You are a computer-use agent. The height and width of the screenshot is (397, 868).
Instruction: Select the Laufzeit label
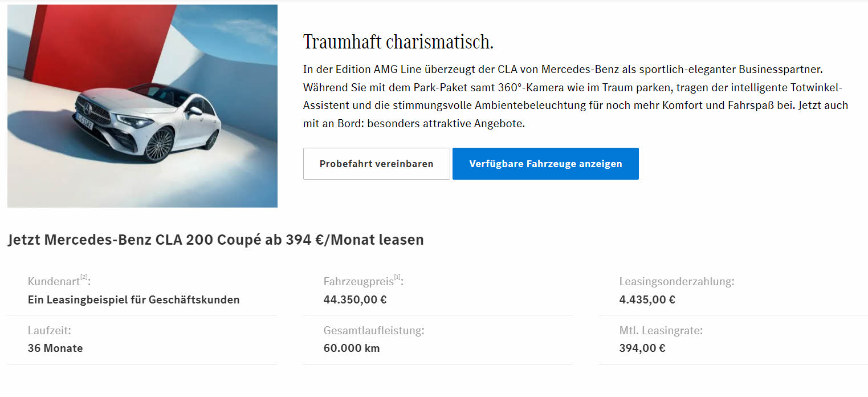(x=49, y=330)
